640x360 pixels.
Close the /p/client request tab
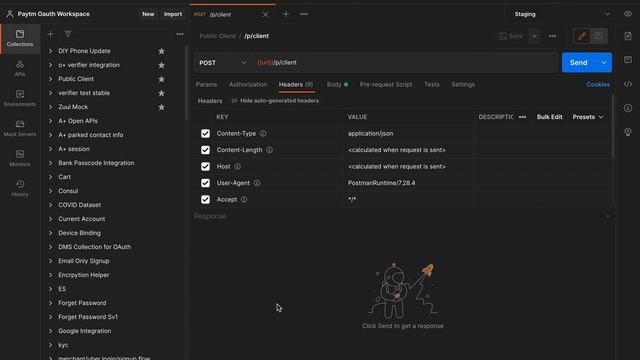click(x=265, y=14)
